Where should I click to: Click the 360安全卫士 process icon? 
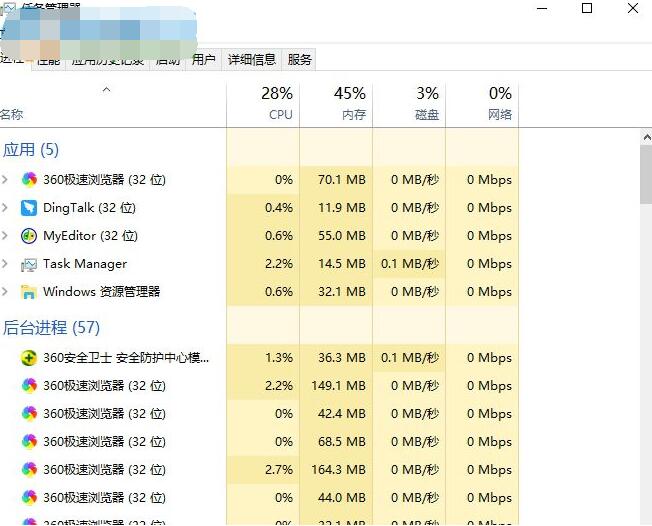29,358
